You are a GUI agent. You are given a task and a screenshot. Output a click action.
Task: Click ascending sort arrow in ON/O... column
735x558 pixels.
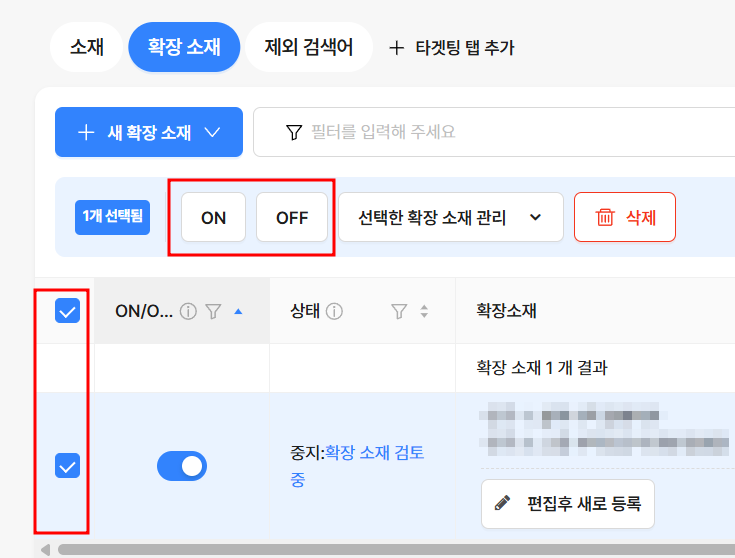click(238, 311)
